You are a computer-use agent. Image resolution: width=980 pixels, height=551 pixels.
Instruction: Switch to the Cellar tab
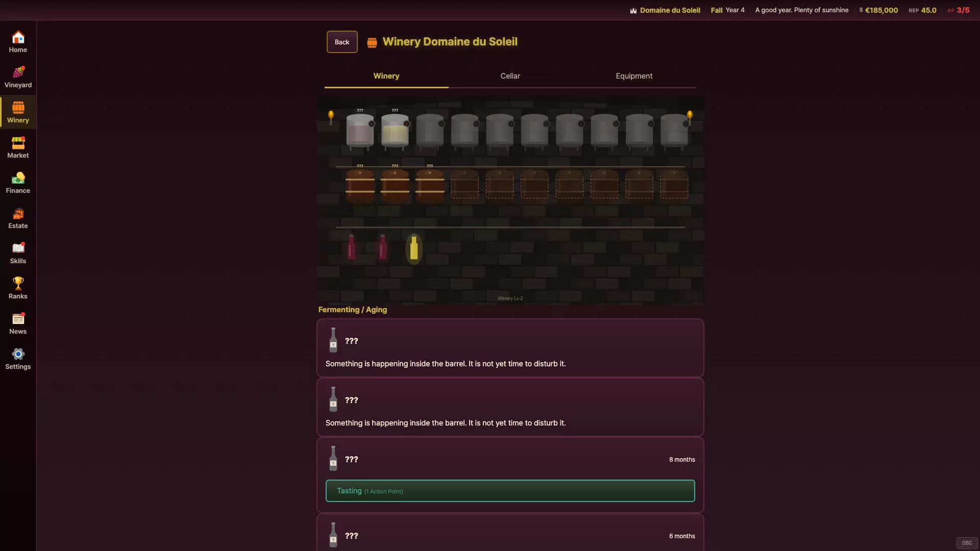(510, 76)
